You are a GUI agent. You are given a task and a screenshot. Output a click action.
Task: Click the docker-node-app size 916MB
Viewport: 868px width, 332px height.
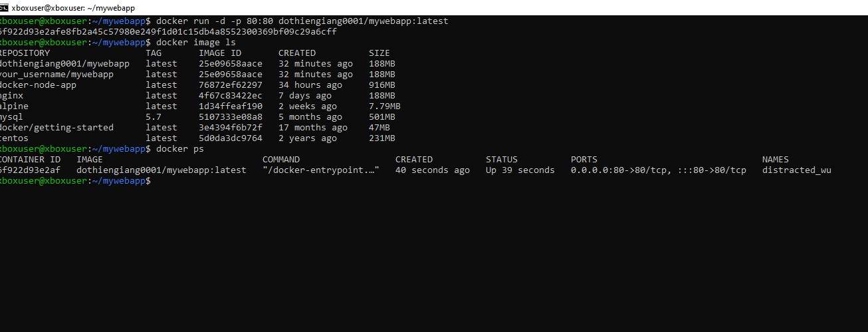click(381, 85)
